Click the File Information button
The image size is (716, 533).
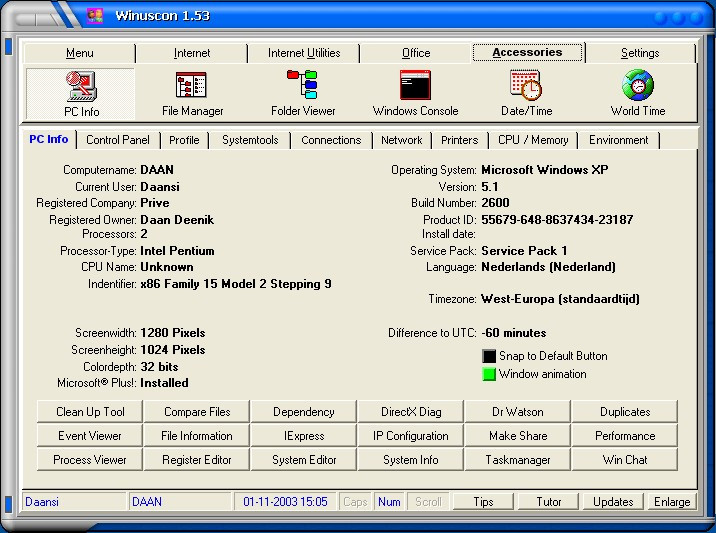197,436
